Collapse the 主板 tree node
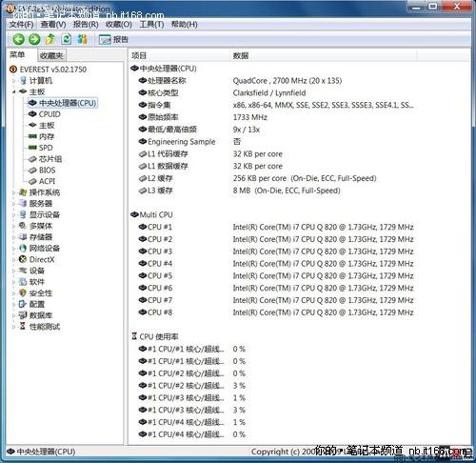The width and height of the screenshot is (476, 463). click(13, 91)
